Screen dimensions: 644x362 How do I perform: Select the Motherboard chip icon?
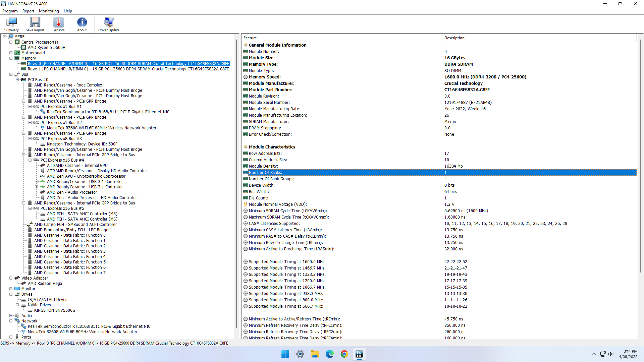[17, 53]
